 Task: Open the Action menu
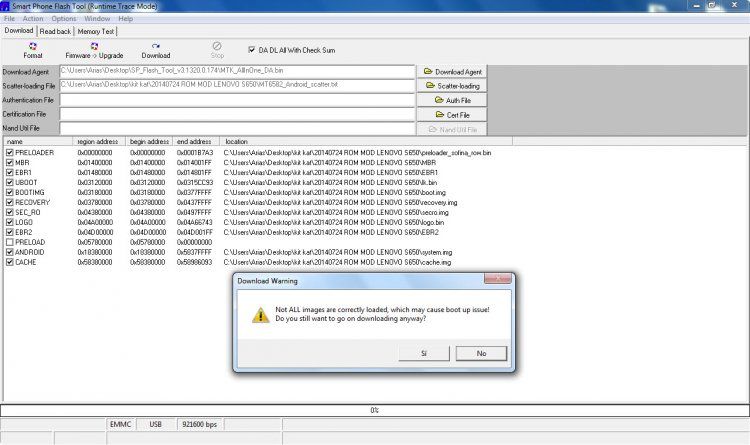(33, 19)
